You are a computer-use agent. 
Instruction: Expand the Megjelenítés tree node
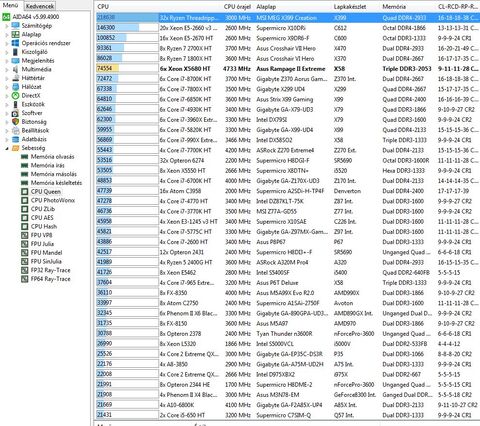[7, 61]
